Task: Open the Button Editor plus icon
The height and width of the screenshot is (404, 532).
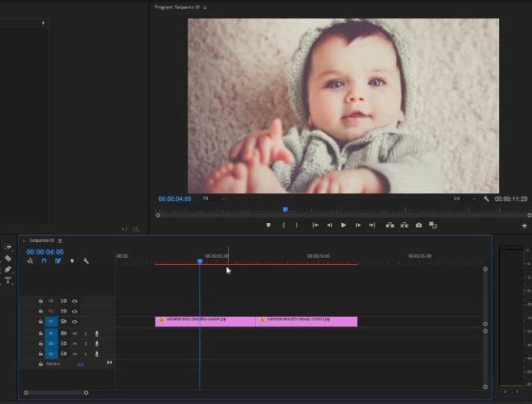Action: (x=524, y=226)
